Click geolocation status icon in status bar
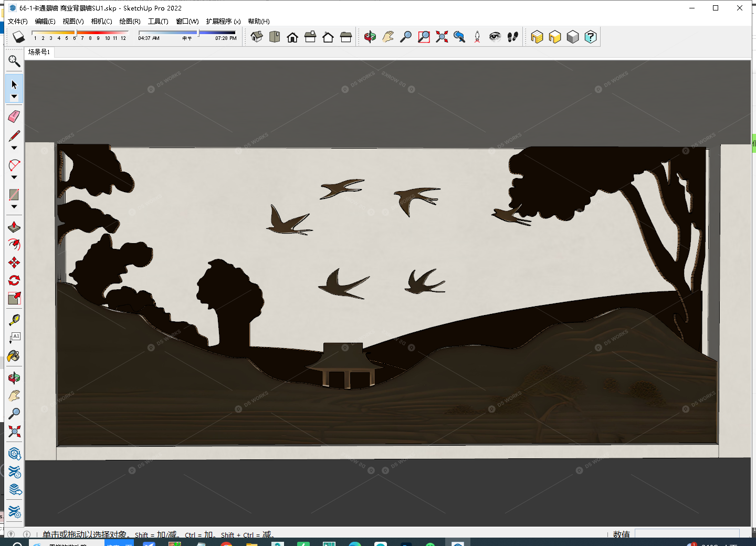 11,534
